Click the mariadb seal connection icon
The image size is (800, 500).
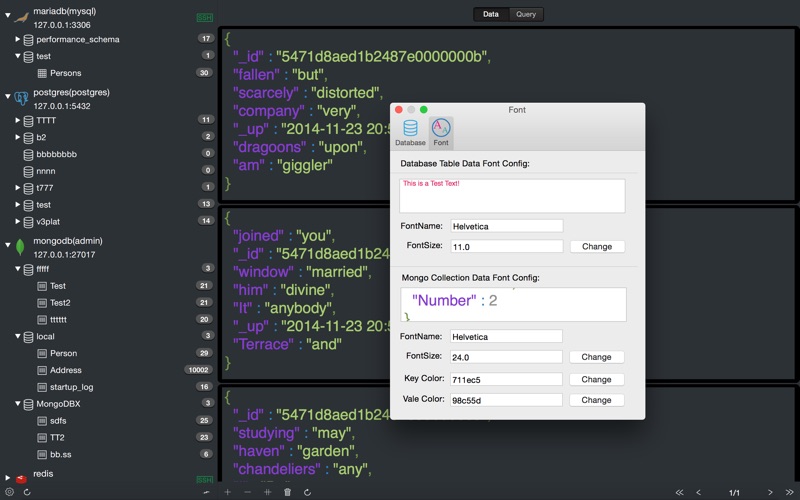21,18
